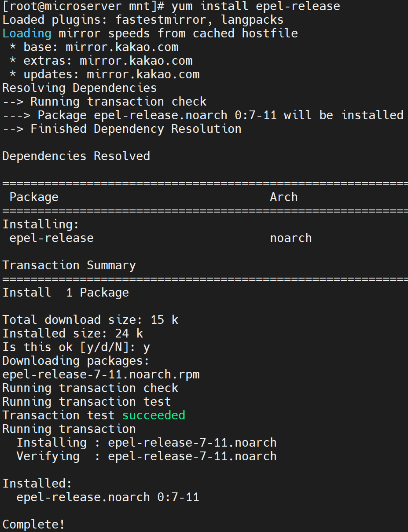
Task: Click the '* extras: mirror.kakao.com' line
Action: click(x=101, y=61)
